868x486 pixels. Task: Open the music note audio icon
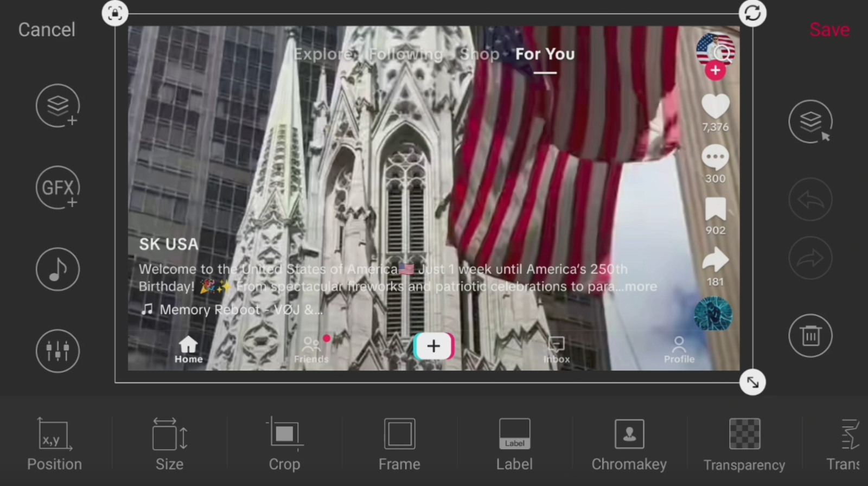58,269
